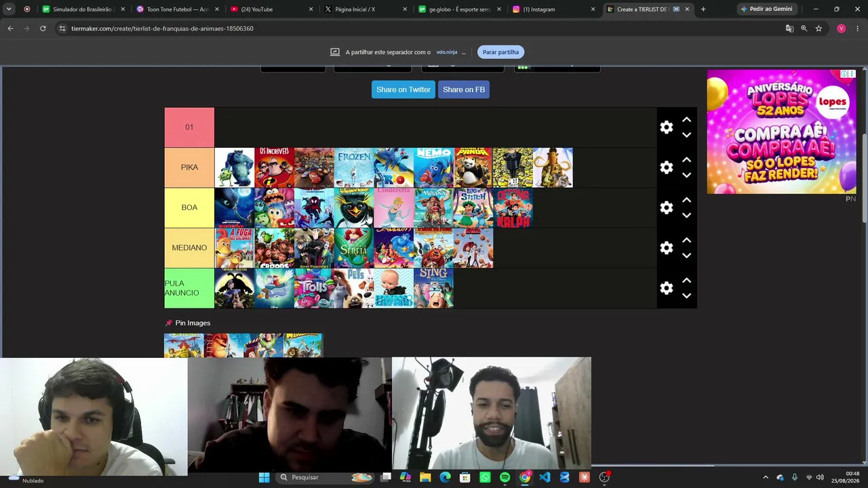Select the Kung Fu Panda poster

(x=473, y=167)
